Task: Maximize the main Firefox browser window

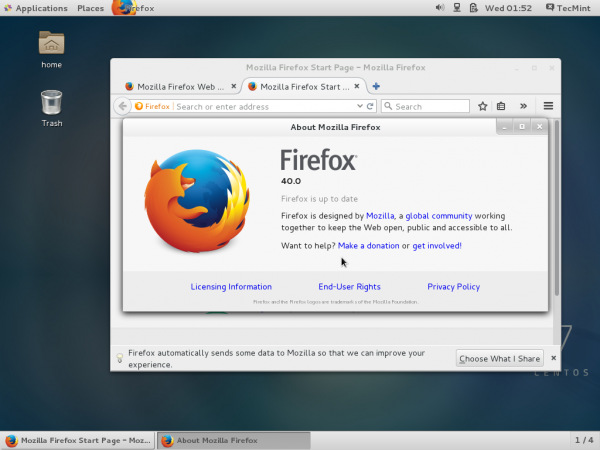Action: pos(534,68)
